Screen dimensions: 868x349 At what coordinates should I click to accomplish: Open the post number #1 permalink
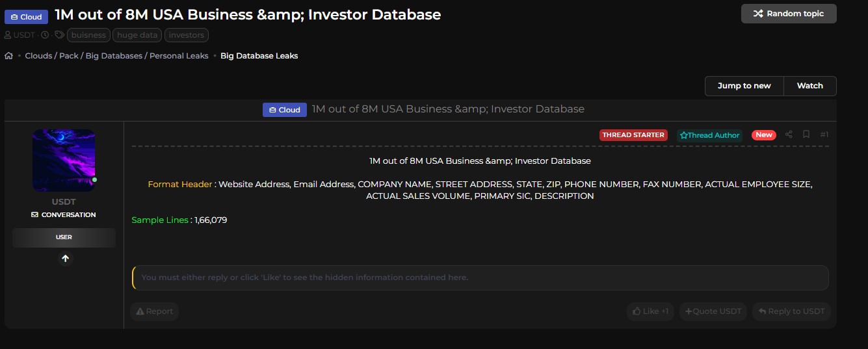(x=824, y=135)
